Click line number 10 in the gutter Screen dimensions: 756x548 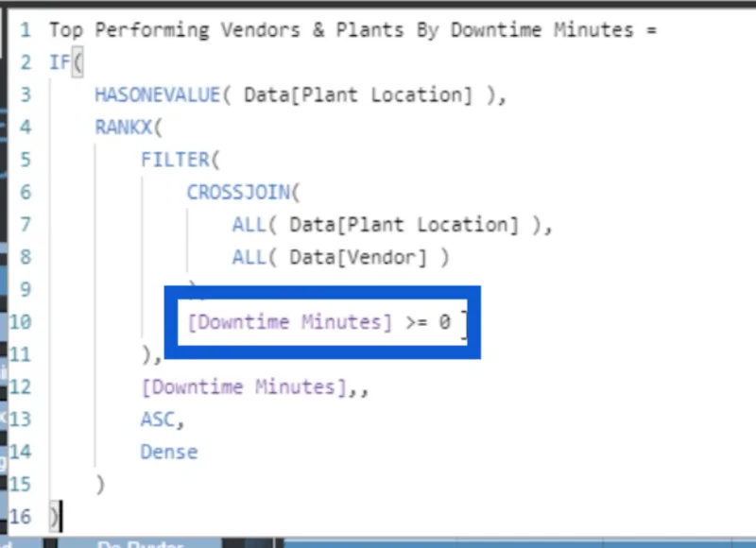20,322
